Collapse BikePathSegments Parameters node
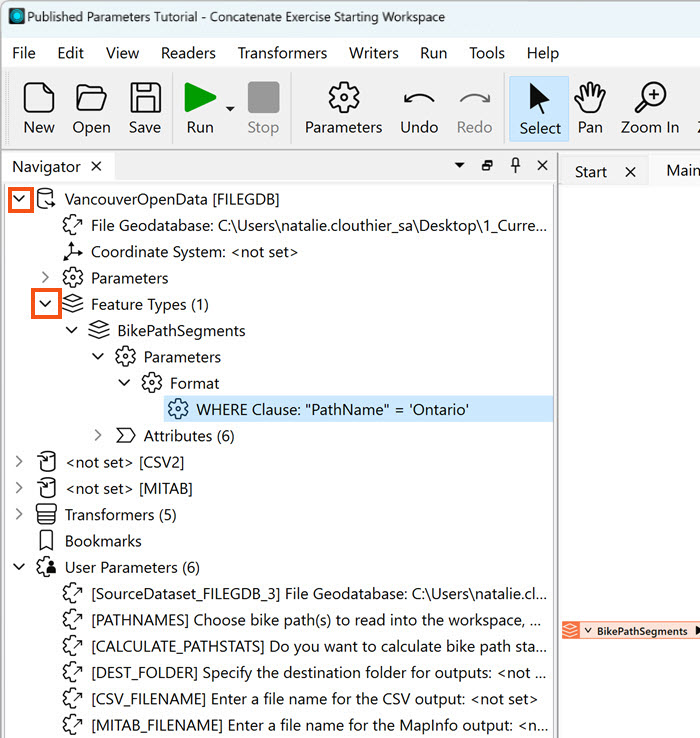This screenshot has height=738, width=700. (98, 357)
